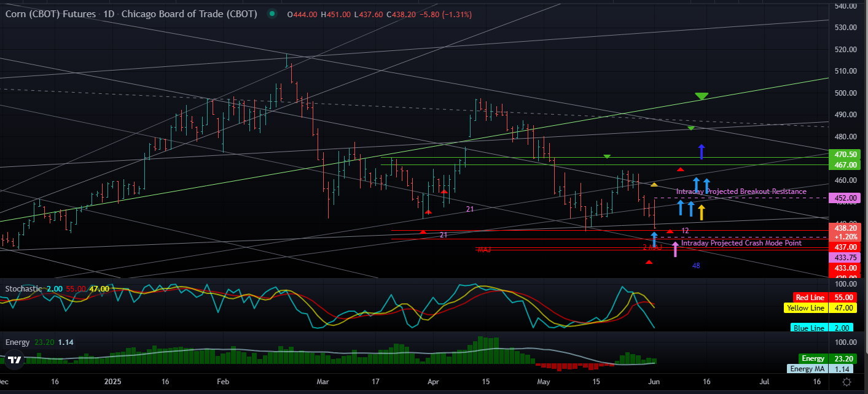
Task: Click the Mar label on time axis
Action: point(323,382)
